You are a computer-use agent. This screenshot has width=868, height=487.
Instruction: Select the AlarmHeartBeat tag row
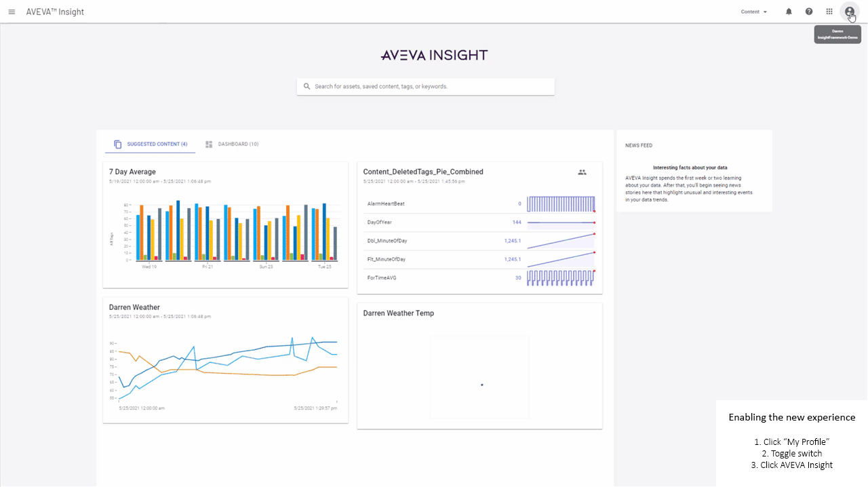click(386, 203)
